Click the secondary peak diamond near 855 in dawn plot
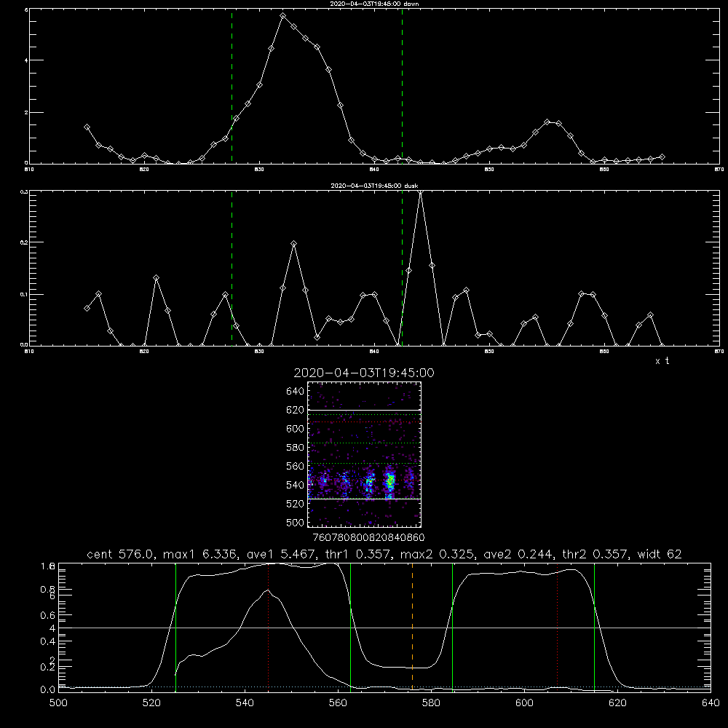 pos(547,122)
